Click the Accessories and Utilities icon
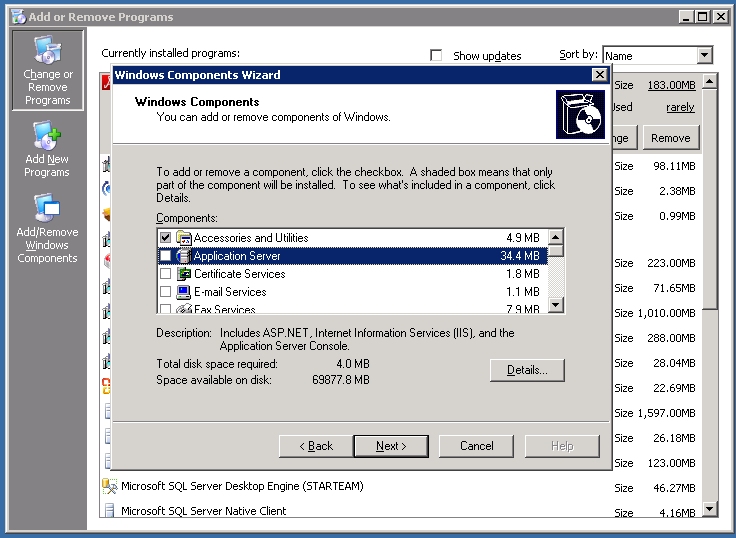This screenshot has height=538, width=736. (x=184, y=238)
